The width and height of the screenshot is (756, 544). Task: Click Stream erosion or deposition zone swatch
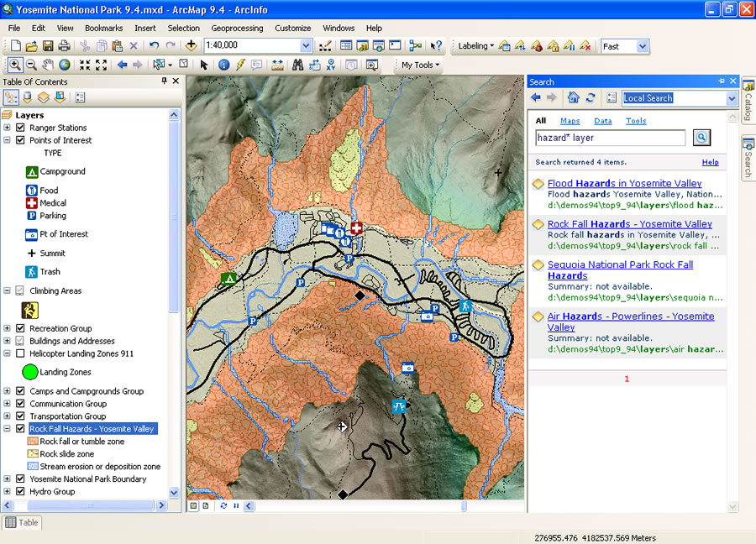tap(33, 466)
